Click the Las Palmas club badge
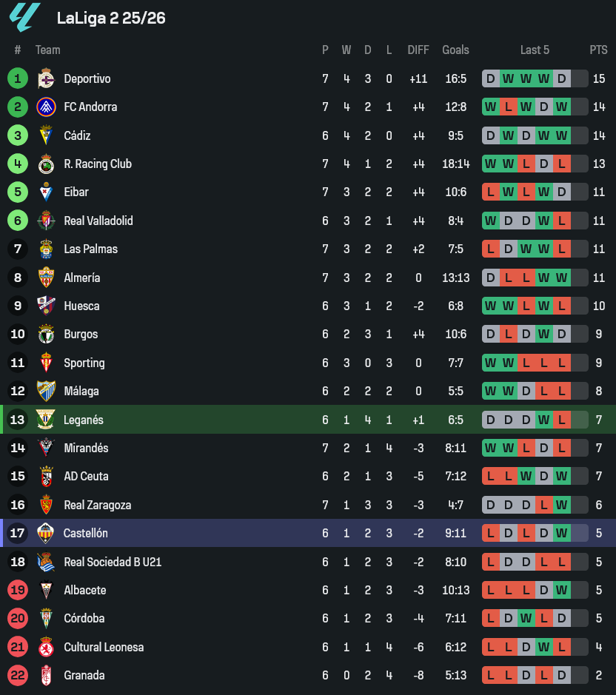 (46, 249)
